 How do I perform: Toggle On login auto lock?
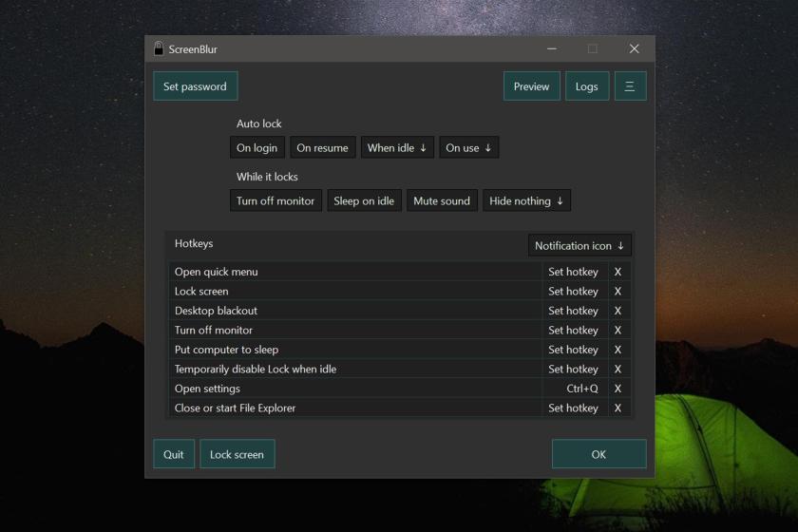click(x=257, y=147)
